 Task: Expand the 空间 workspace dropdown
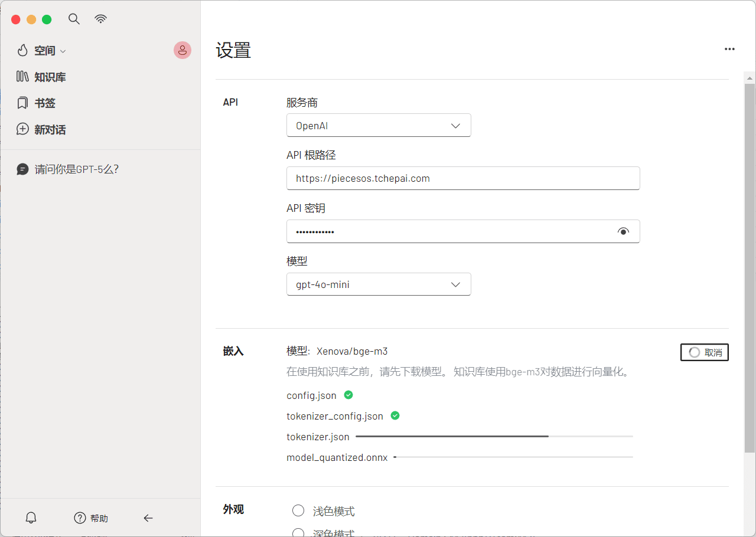63,51
